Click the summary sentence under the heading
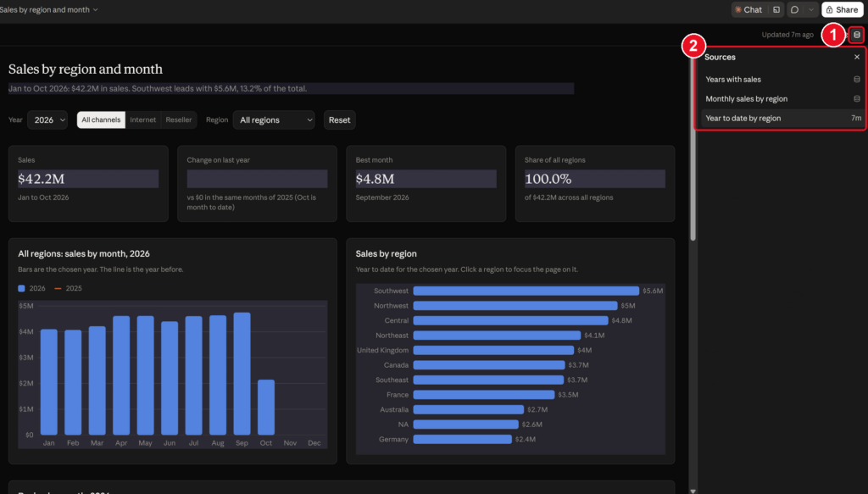The width and height of the screenshot is (868, 494). click(158, 88)
